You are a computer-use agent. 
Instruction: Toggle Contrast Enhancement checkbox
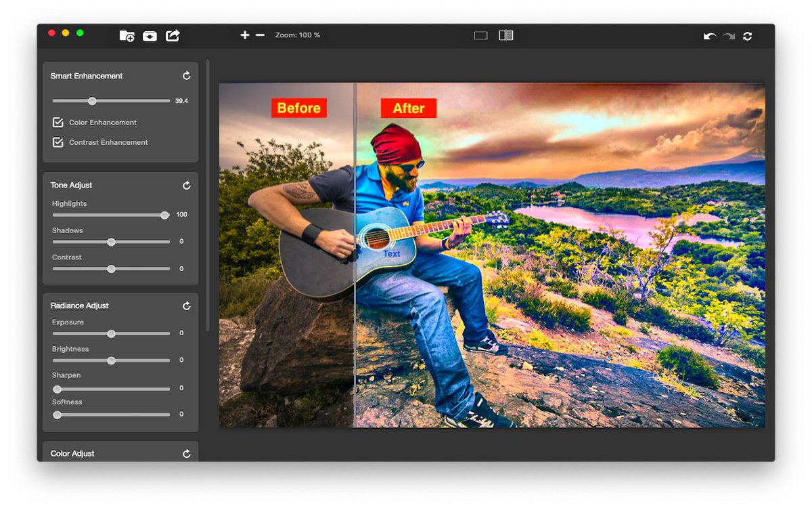pos(58,142)
